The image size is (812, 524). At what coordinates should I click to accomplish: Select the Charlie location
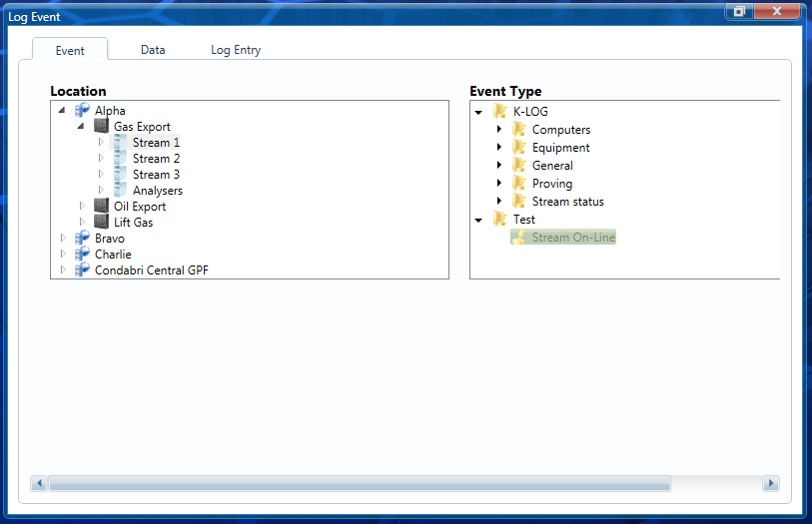click(113, 255)
